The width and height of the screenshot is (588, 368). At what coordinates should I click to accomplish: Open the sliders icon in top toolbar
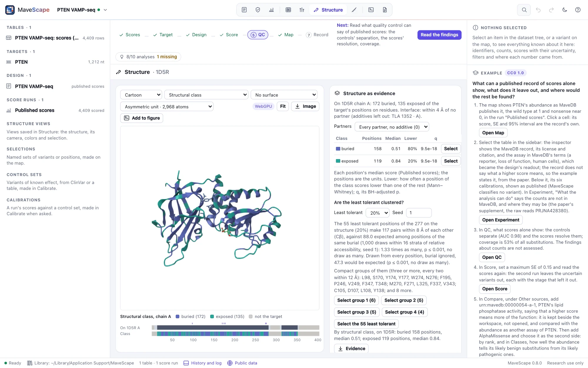(302, 10)
